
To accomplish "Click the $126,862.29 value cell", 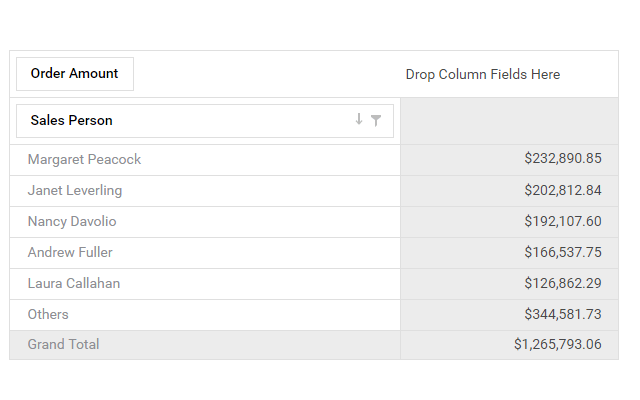I will tap(562, 284).
